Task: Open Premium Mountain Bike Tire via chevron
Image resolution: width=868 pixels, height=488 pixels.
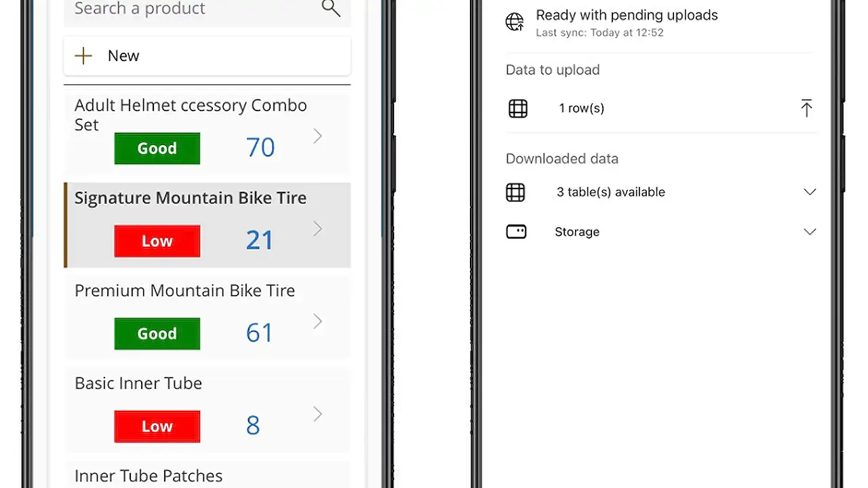Action: click(x=317, y=322)
